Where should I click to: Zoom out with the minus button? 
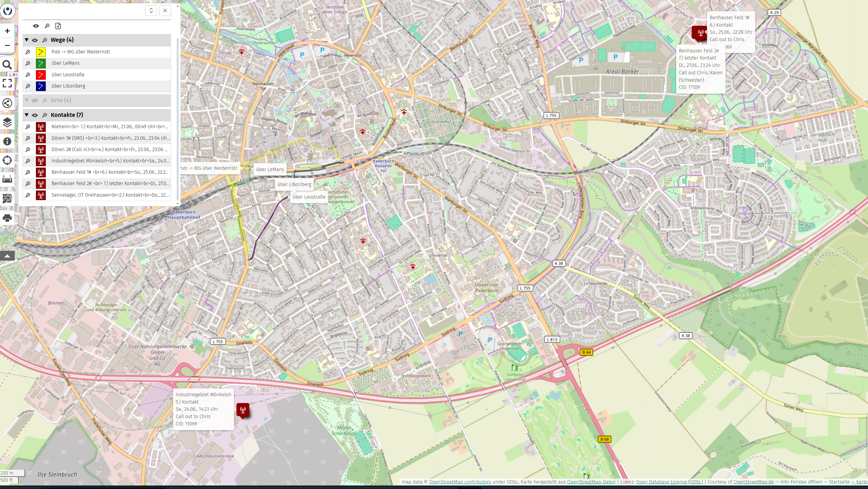tap(7, 46)
